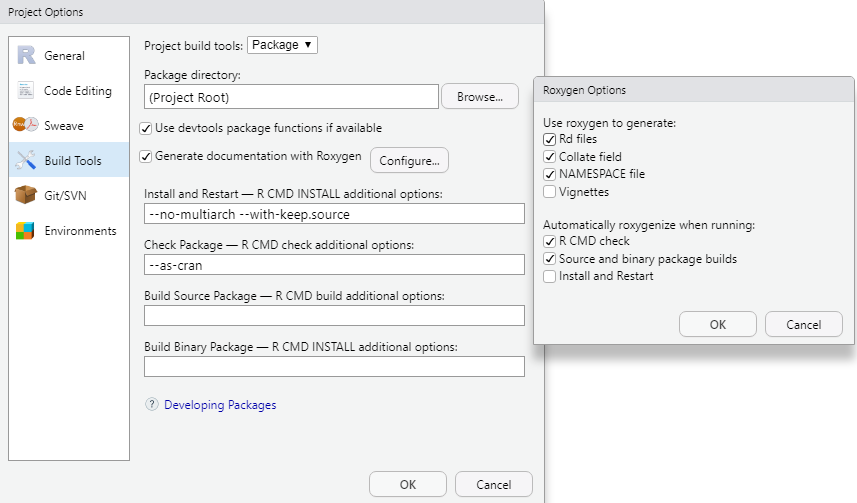
Task: Click the General R logo icon
Action: click(x=26, y=55)
